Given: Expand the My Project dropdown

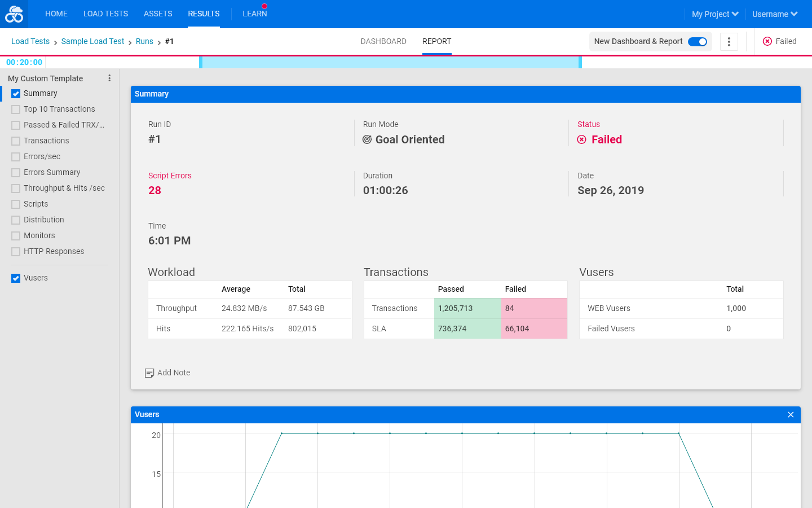Looking at the screenshot, I should click(x=715, y=14).
